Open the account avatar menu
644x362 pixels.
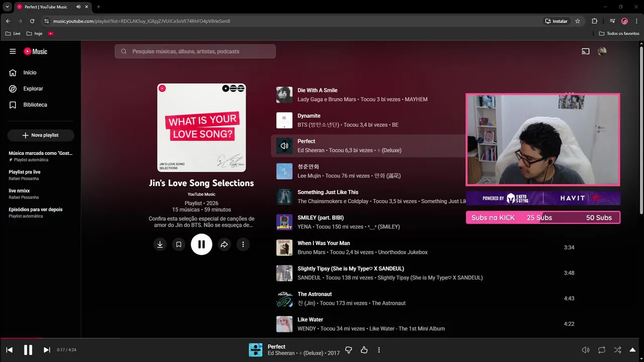point(602,51)
